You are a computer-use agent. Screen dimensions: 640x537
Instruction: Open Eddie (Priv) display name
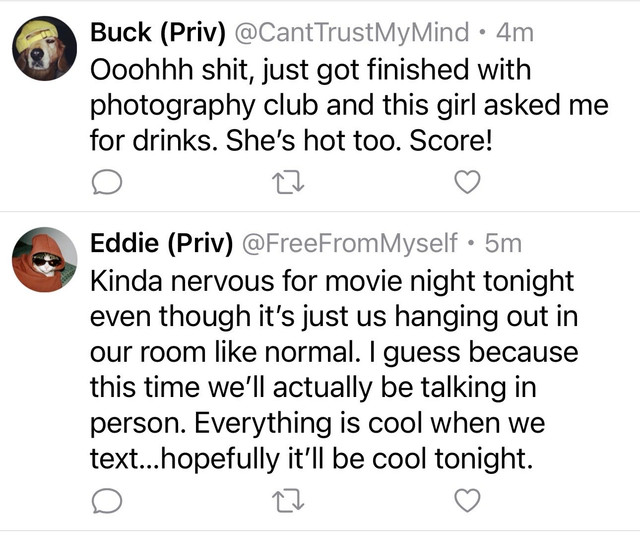[x=162, y=243]
